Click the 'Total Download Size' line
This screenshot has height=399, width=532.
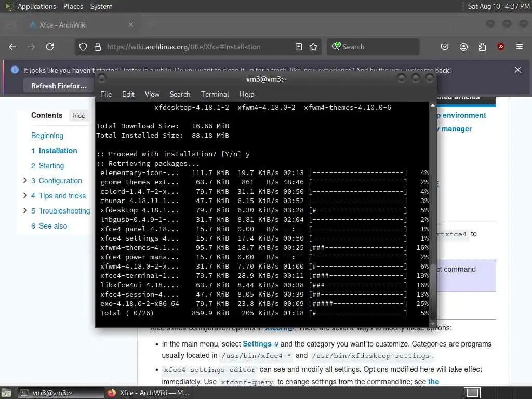coord(163,126)
